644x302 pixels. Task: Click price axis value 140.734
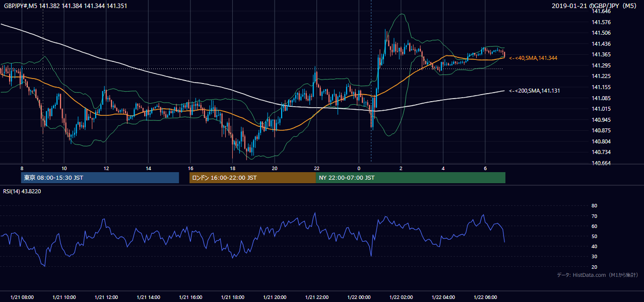[601, 152]
